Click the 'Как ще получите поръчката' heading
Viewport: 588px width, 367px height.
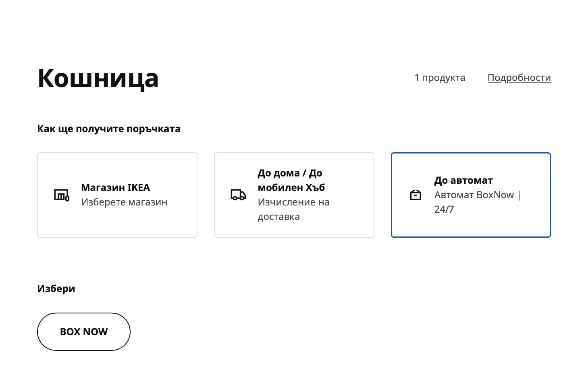(109, 129)
